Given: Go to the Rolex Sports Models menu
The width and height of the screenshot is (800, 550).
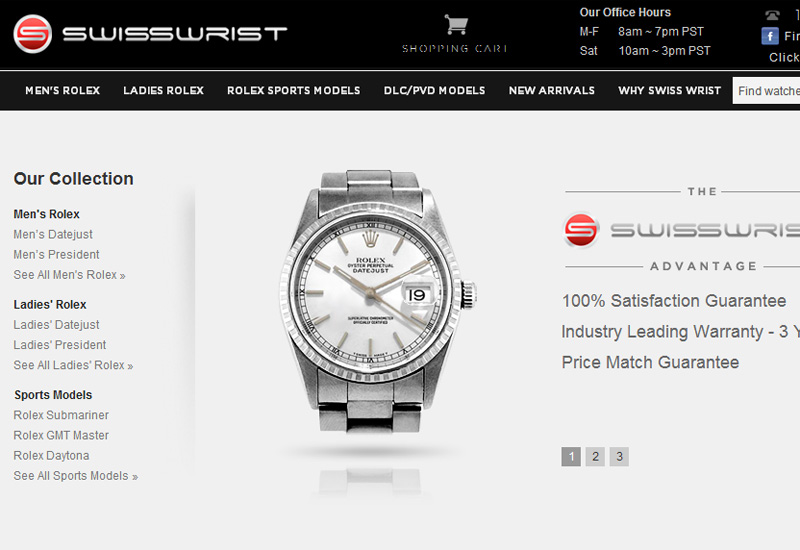Looking at the screenshot, I should click(293, 90).
